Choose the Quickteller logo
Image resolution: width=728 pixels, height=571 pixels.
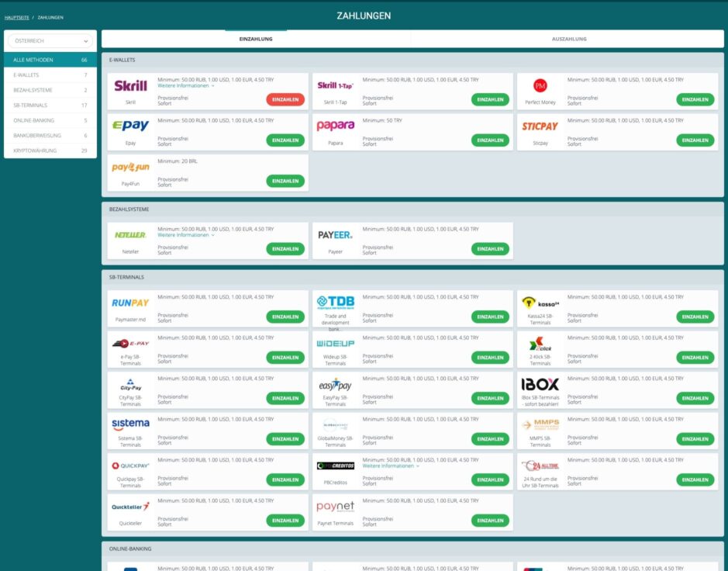pyautogui.click(x=130, y=507)
